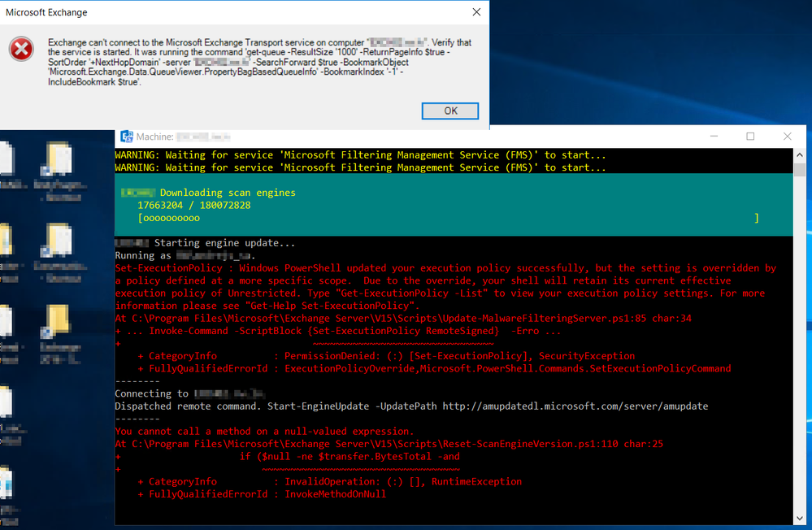The width and height of the screenshot is (812, 530).
Task: Click the first FMS service WARNING line
Action: pyautogui.click(x=360, y=155)
